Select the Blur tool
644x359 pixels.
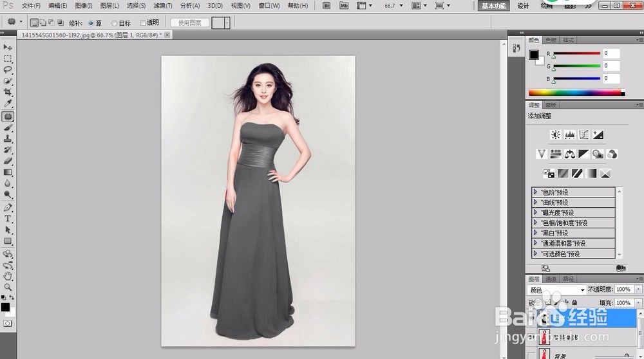pos(7,183)
